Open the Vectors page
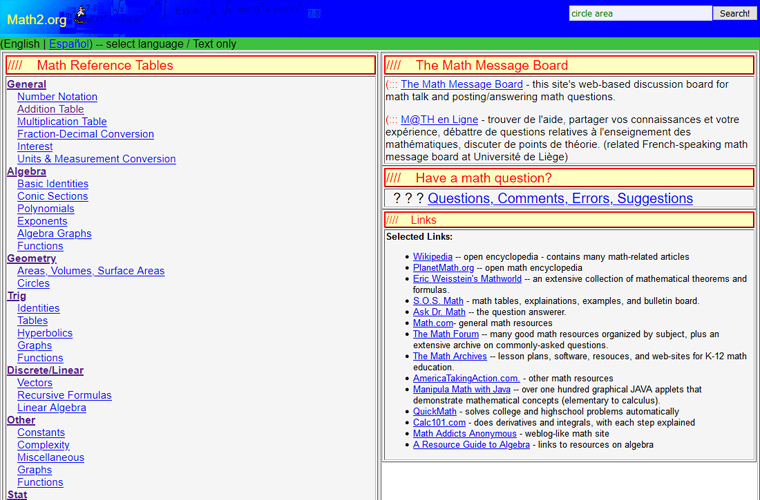The width and height of the screenshot is (760, 500). tap(35, 383)
